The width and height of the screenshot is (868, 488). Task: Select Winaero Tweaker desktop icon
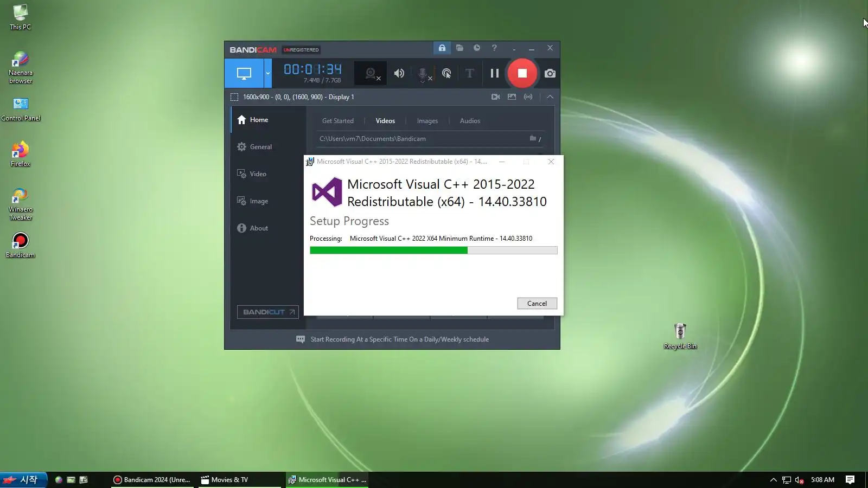[x=21, y=204]
